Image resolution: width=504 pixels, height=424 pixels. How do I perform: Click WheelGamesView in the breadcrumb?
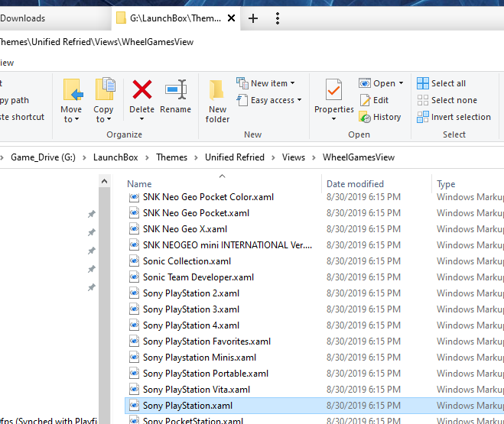point(359,157)
